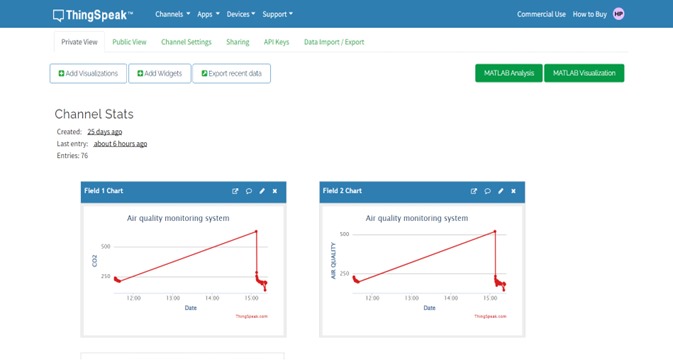
Task: Click Export recent data button
Action: pos(231,73)
